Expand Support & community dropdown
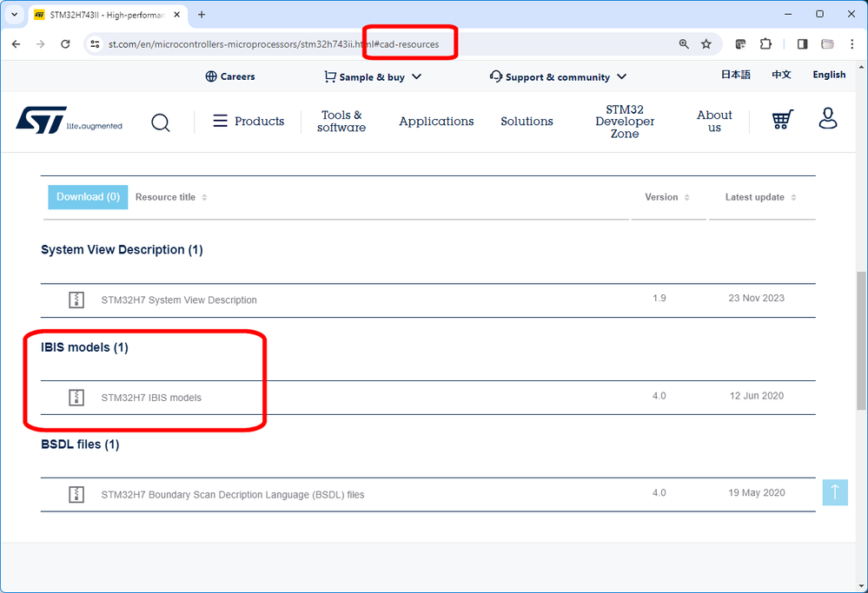The width and height of the screenshot is (868, 593). click(558, 77)
